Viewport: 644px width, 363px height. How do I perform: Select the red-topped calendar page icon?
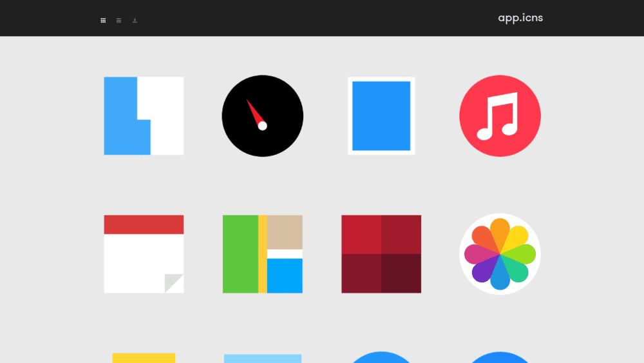click(x=144, y=254)
